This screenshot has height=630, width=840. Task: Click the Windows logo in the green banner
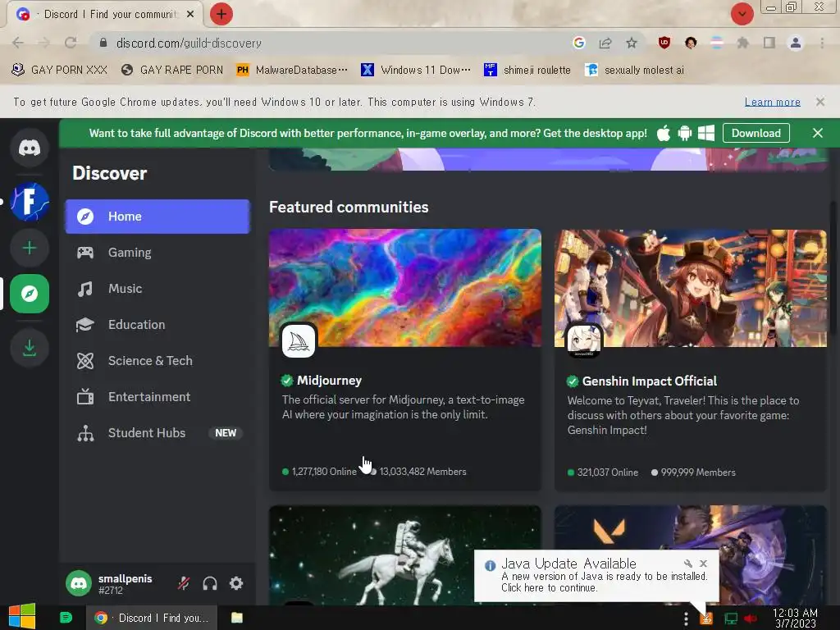tap(706, 134)
